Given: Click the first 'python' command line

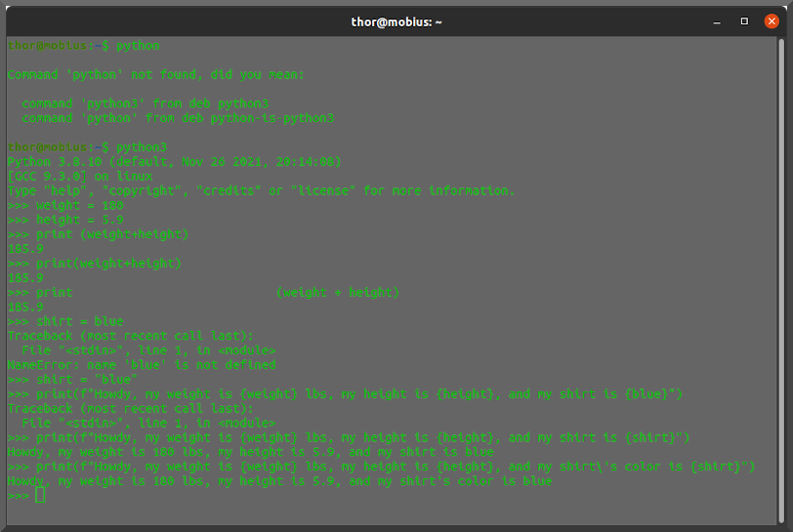Looking at the screenshot, I should [83, 45].
